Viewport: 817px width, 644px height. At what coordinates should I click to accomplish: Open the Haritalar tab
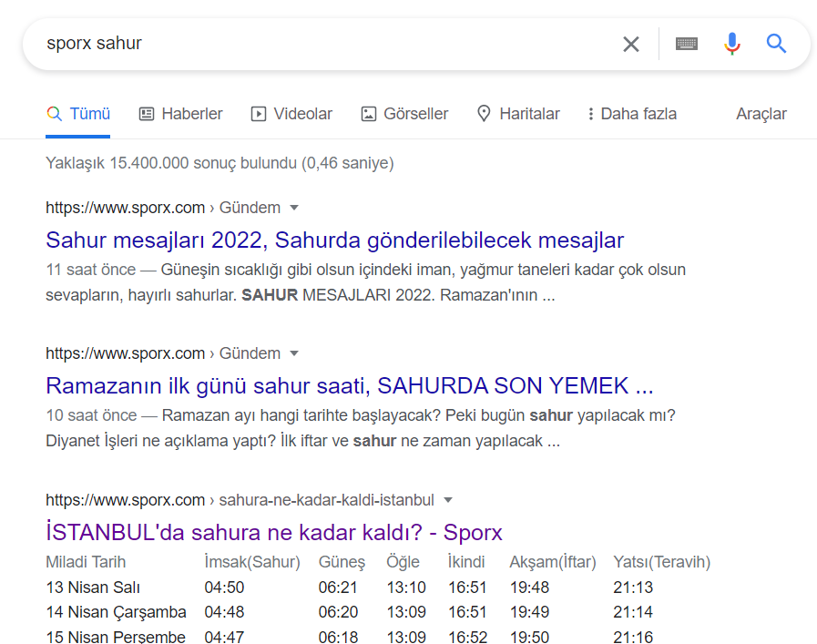coord(518,114)
